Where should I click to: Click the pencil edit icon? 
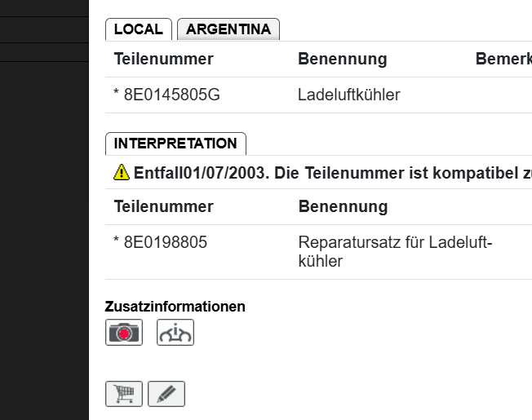[x=166, y=394]
